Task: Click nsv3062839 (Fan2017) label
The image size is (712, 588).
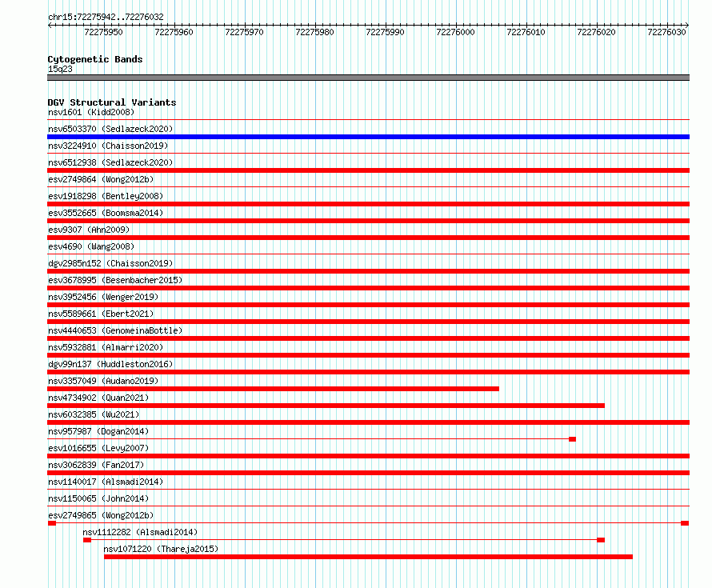Action: coord(96,465)
